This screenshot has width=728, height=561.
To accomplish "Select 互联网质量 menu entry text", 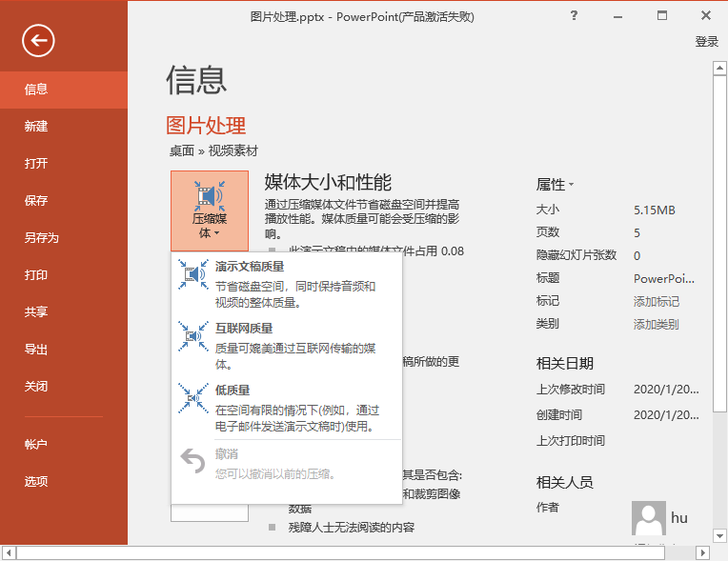I will (x=244, y=328).
